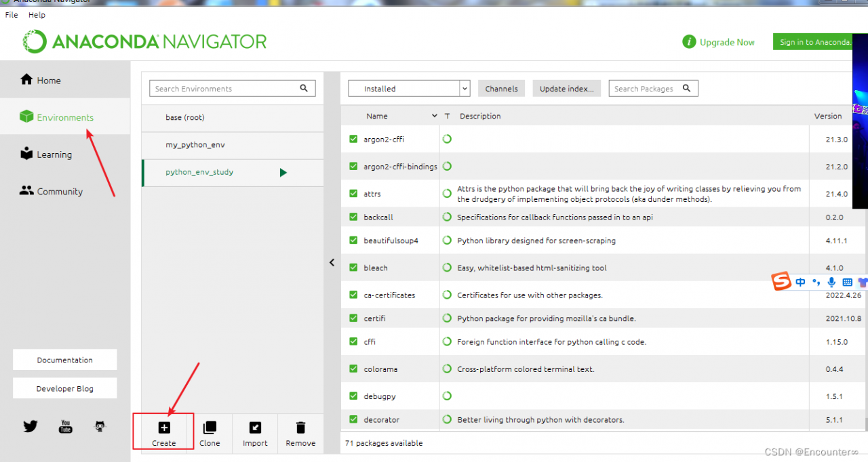868x462 pixels.
Task: Click the Search Environments field
Action: coord(233,88)
